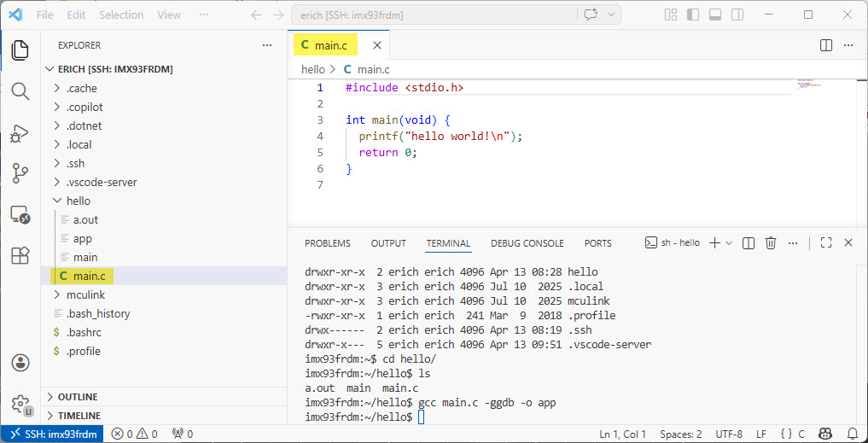Open the Selection menu
868x443 pixels.
click(121, 15)
